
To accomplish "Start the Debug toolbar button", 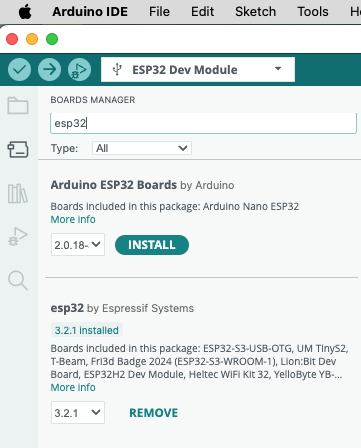I will [x=79, y=69].
